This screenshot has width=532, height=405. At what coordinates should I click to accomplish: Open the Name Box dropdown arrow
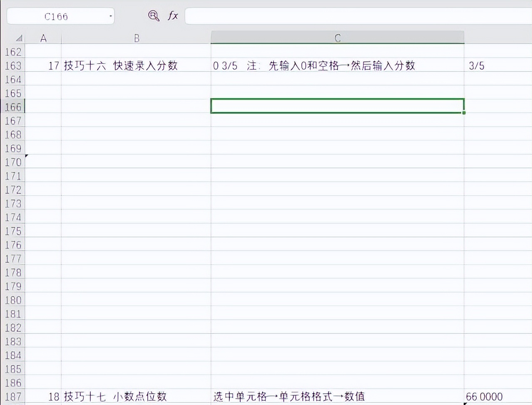coord(110,16)
